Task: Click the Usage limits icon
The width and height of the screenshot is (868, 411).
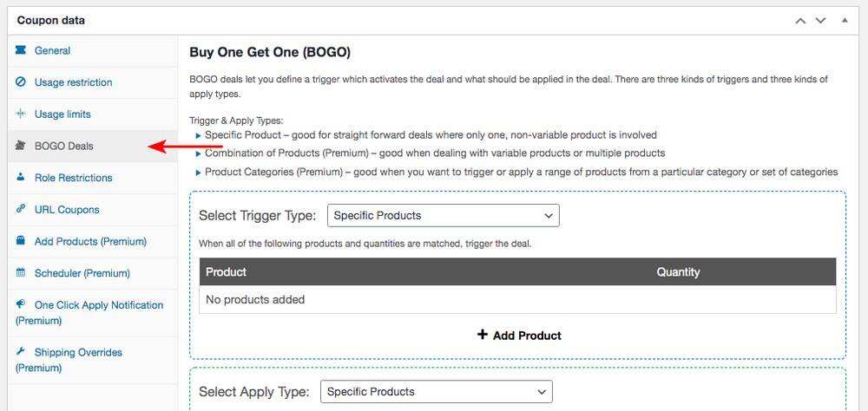Action: [21, 114]
